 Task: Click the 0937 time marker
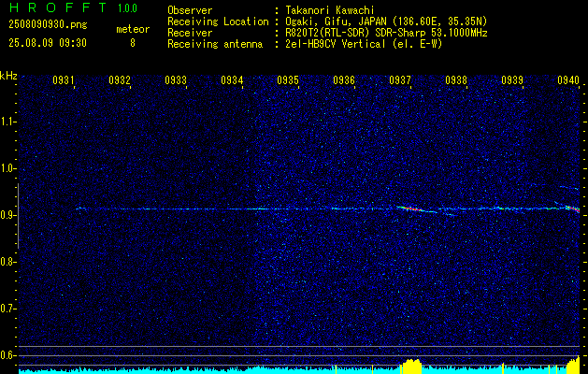pos(400,79)
